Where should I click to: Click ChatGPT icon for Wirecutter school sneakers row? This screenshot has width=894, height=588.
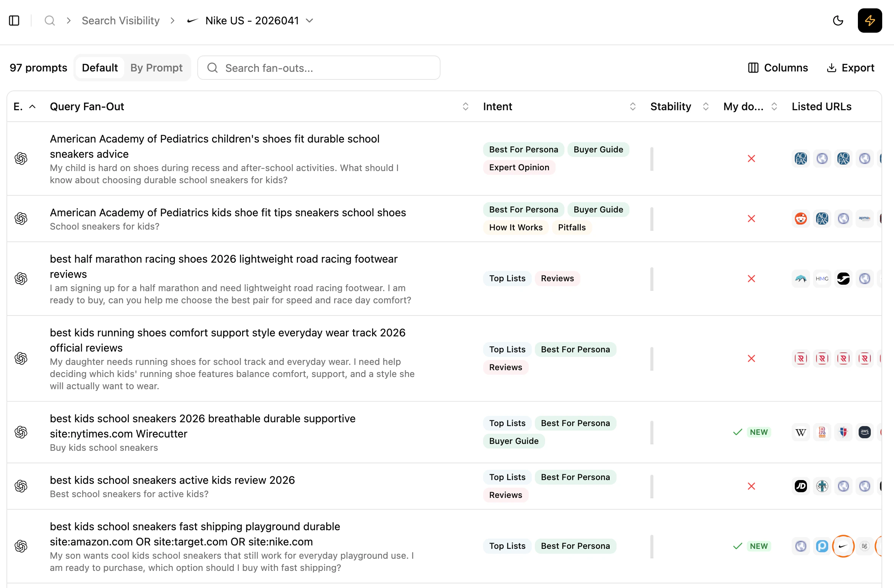click(x=21, y=432)
